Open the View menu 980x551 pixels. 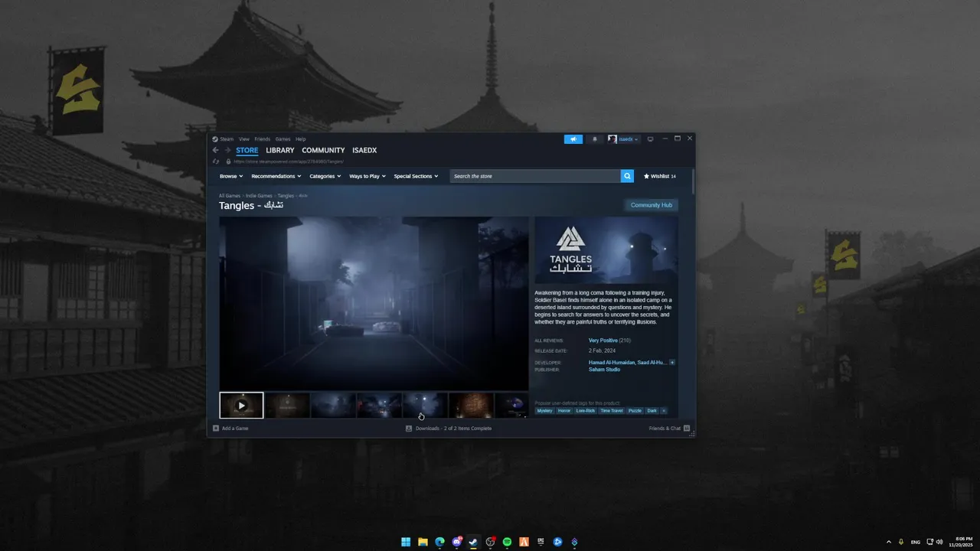point(244,139)
